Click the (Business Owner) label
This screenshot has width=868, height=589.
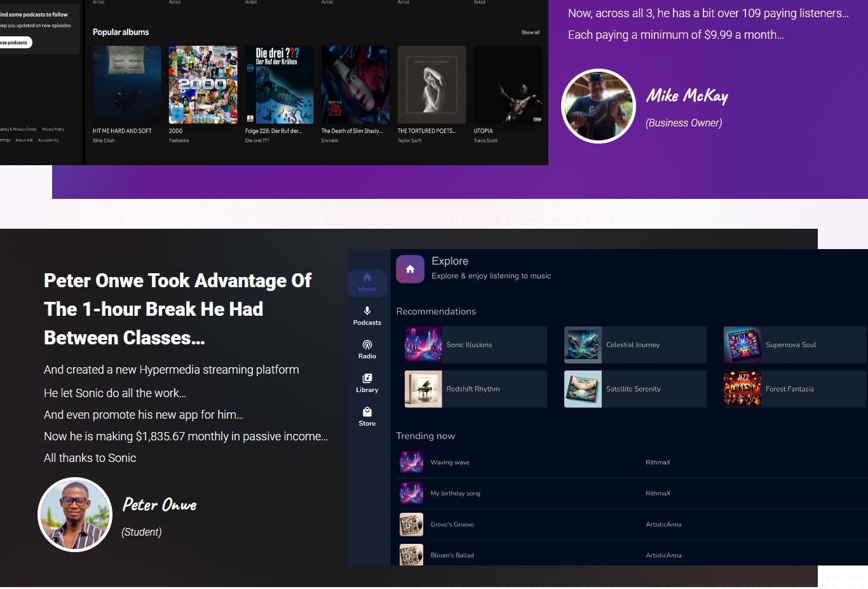684,123
